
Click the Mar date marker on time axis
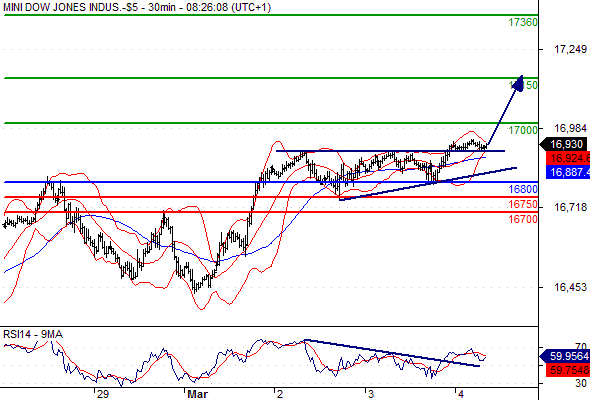tap(198, 394)
